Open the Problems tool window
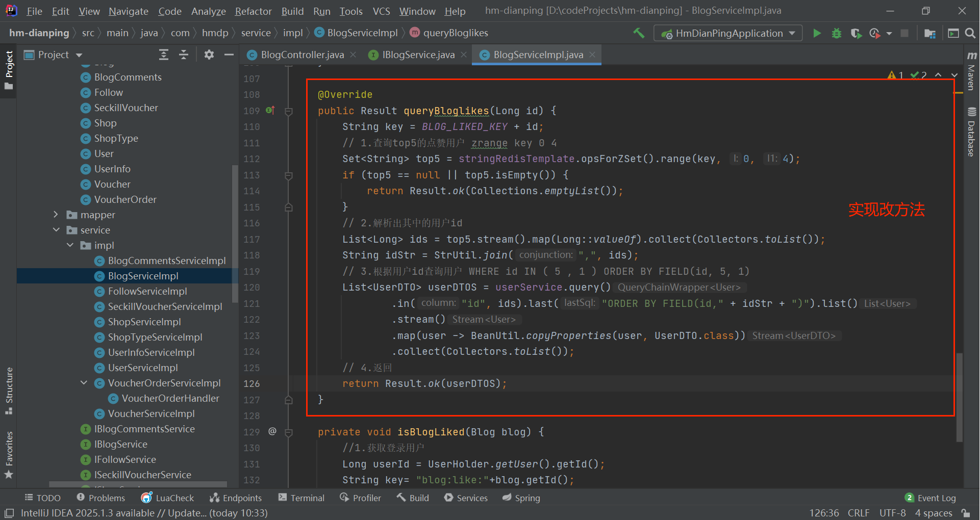 tap(100, 498)
